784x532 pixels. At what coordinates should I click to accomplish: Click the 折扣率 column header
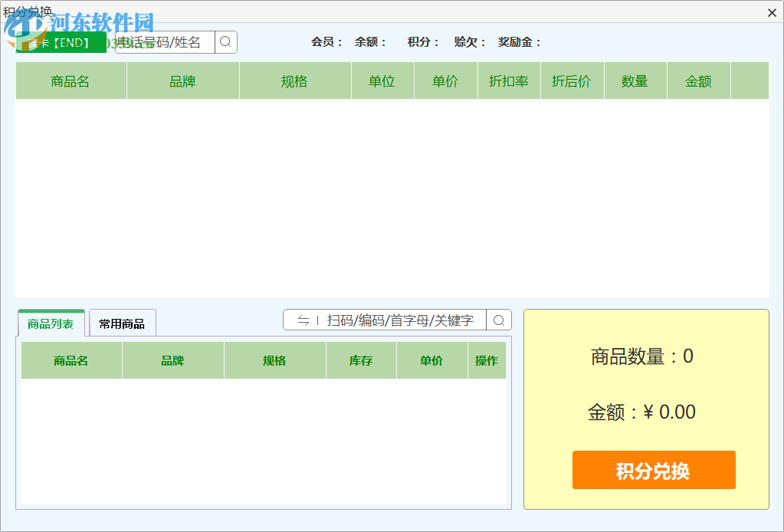pyautogui.click(x=509, y=81)
